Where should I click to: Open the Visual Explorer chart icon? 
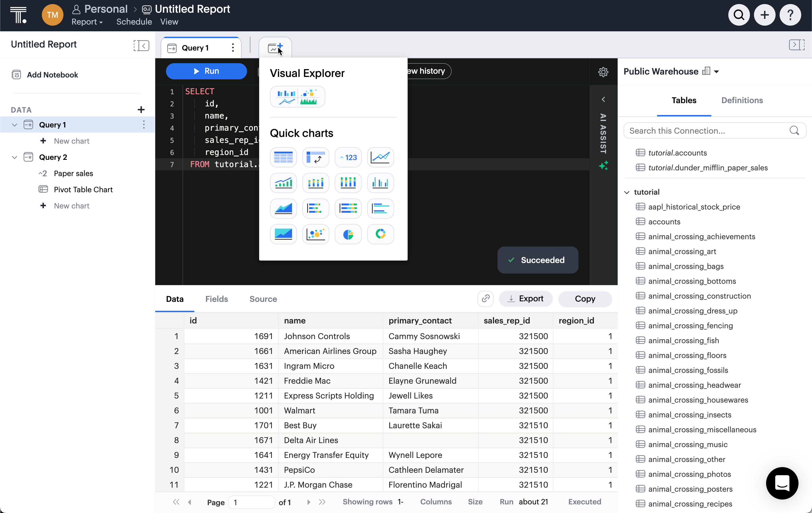pos(297,97)
